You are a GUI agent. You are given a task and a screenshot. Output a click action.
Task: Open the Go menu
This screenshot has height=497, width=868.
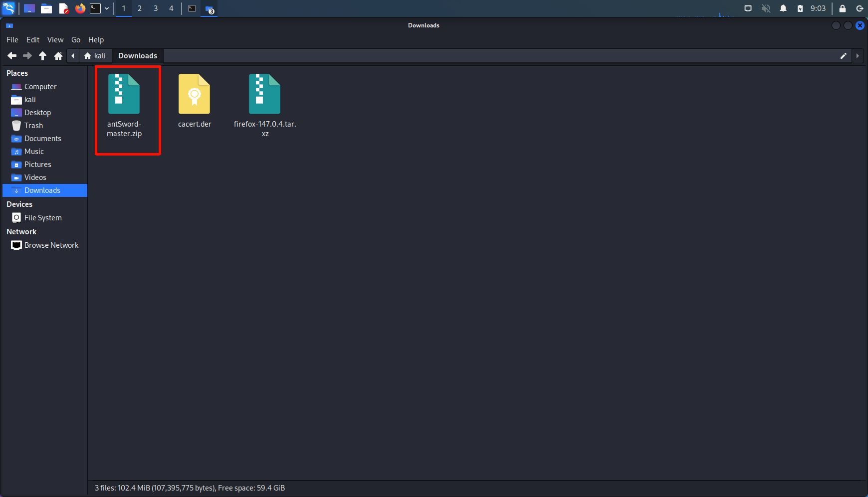tap(76, 40)
